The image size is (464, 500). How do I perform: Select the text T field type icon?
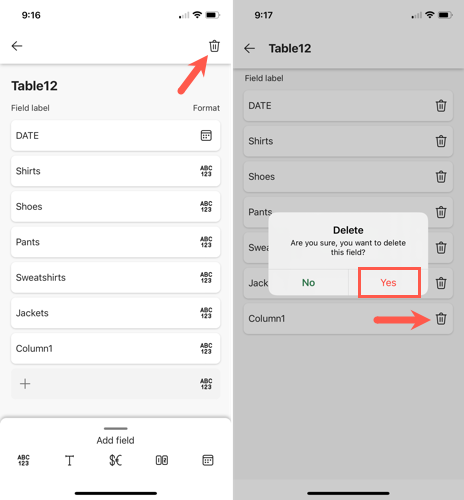69,460
